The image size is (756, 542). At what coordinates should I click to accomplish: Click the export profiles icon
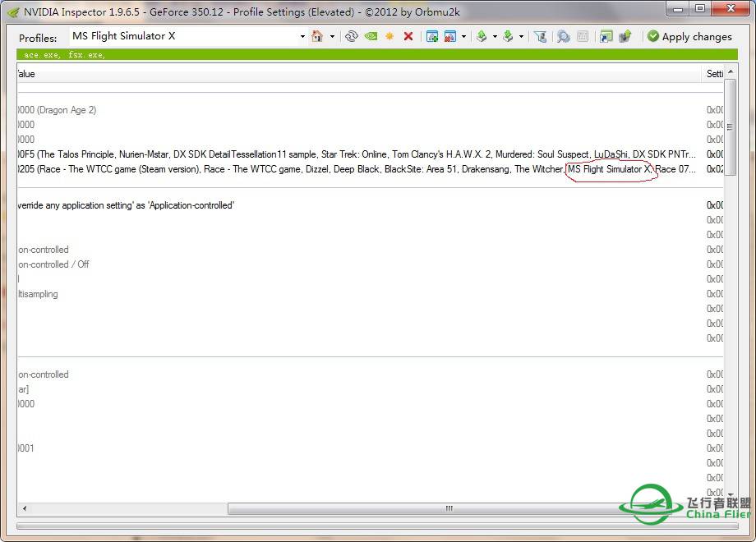tap(482, 36)
